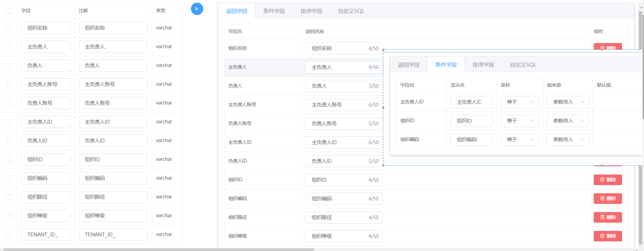
Task: Select the TENANT_ID_ row checkbox
Action: point(9,235)
